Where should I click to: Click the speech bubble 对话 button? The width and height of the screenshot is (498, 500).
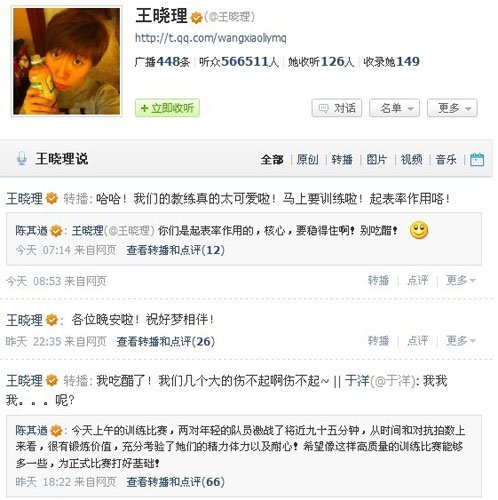tap(337, 108)
